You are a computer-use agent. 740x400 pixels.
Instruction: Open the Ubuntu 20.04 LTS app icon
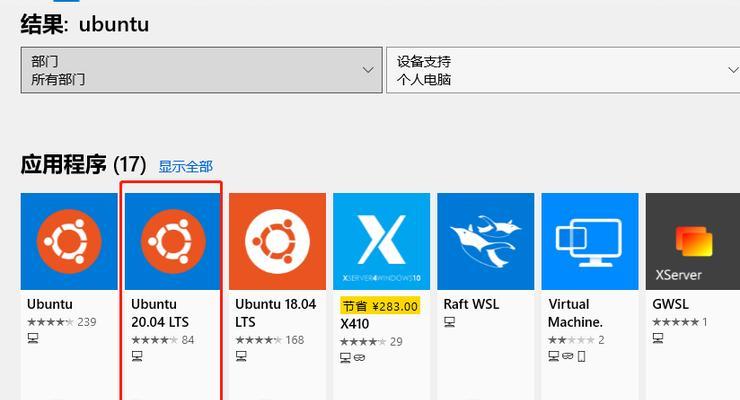(173, 241)
